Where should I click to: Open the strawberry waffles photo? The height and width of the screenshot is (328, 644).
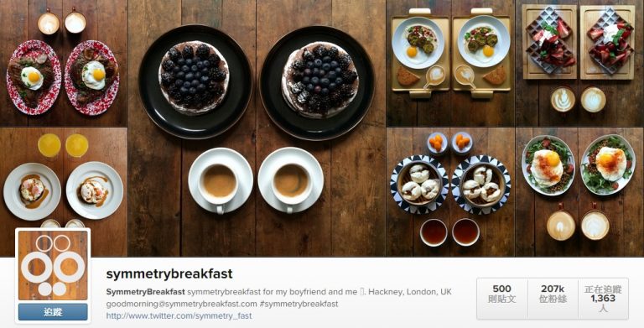tap(579, 63)
